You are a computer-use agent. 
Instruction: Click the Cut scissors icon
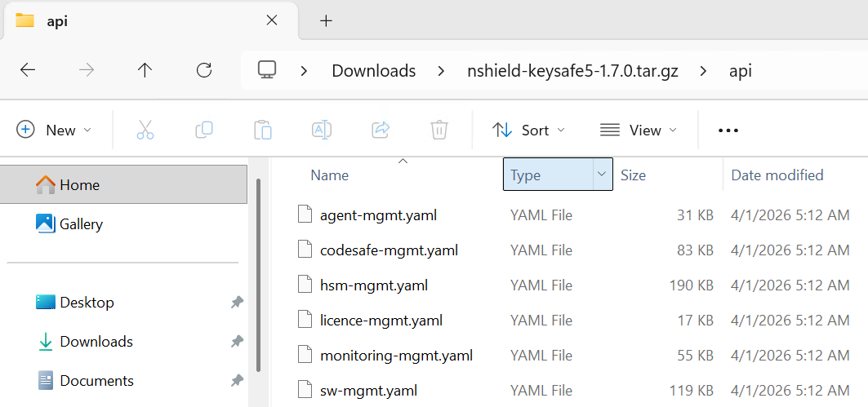click(145, 130)
